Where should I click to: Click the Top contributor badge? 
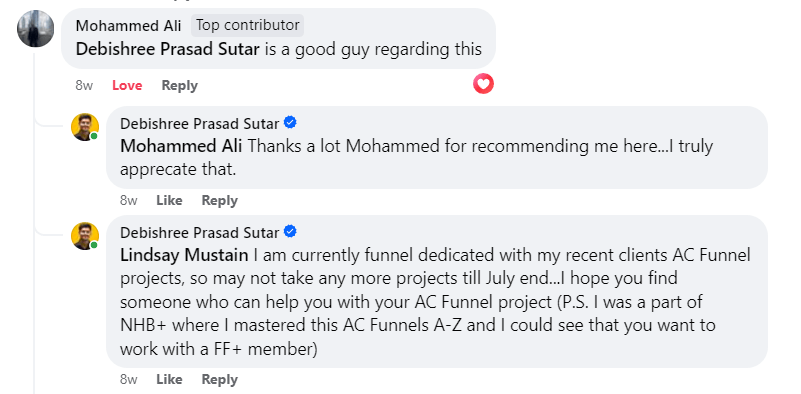point(248,25)
